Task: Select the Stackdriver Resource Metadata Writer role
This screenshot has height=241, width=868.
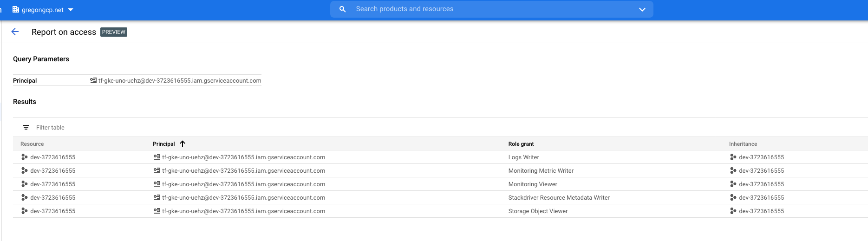Action: coord(559,198)
